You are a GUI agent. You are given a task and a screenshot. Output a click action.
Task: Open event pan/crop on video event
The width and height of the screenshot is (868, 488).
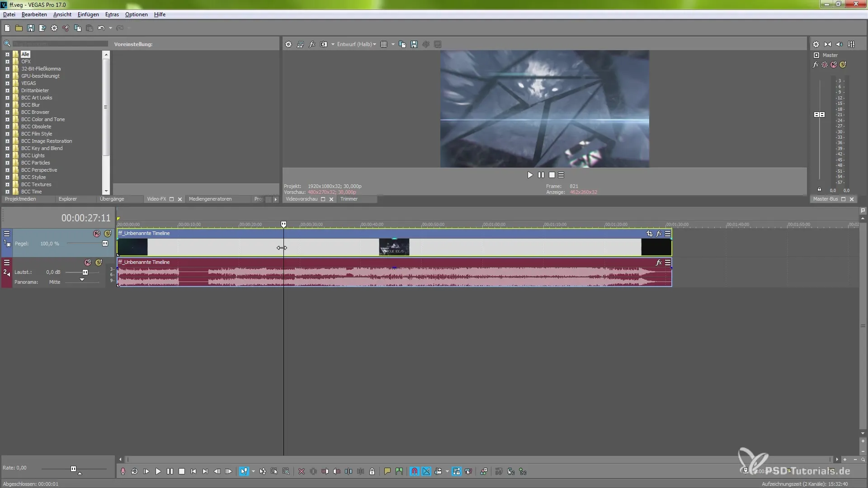[650, 234]
